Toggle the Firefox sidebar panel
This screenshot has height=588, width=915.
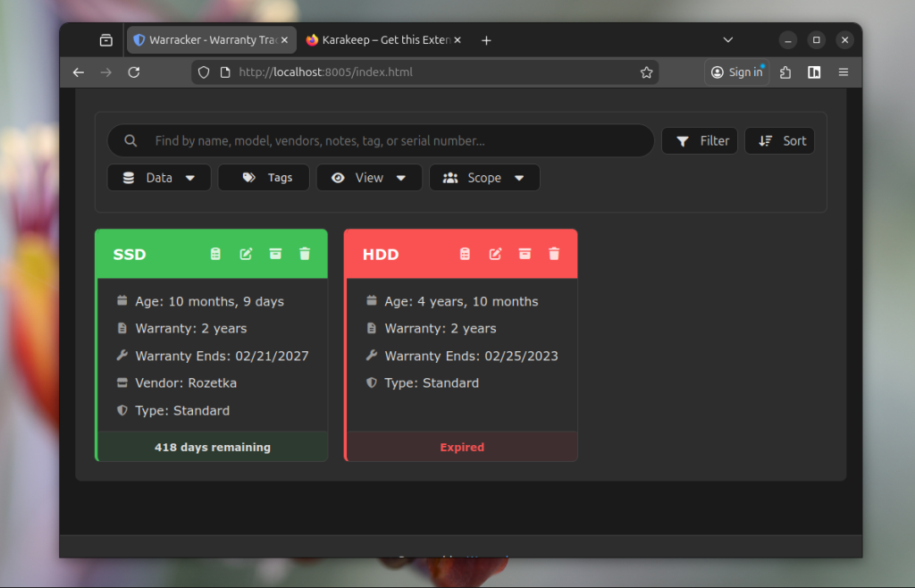(x=814, y=72)
